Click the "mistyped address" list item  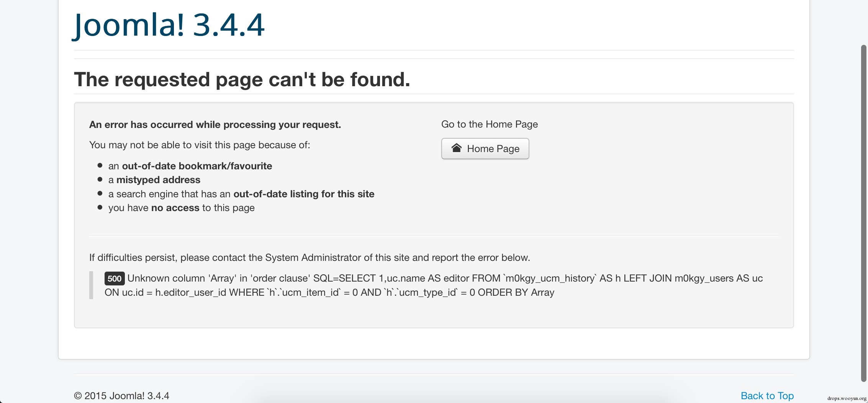click(154, 180)
